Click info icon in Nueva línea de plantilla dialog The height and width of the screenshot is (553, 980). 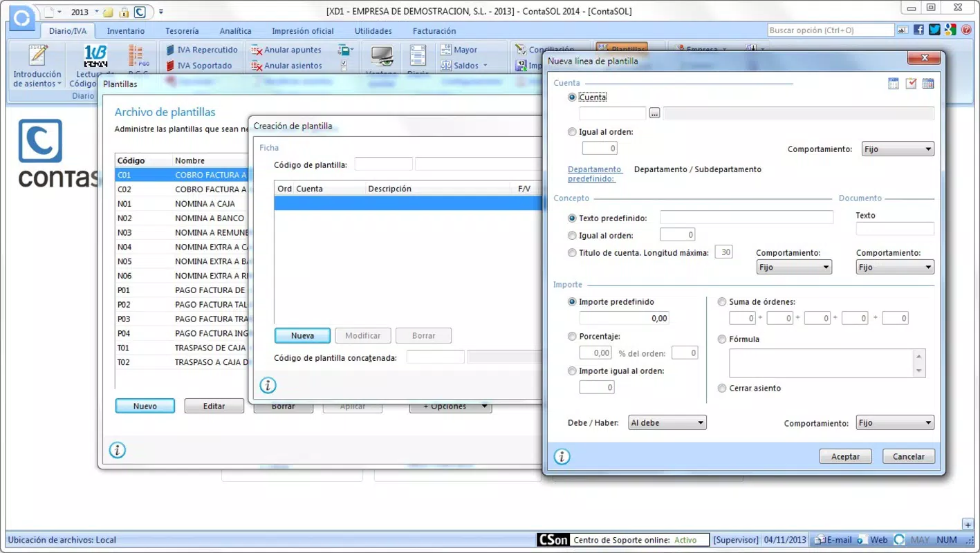coord(562,456)
